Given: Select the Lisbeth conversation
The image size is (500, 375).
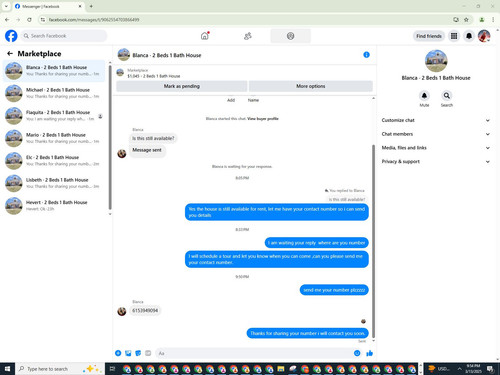Looking at the screenshot, I should 54,183.
